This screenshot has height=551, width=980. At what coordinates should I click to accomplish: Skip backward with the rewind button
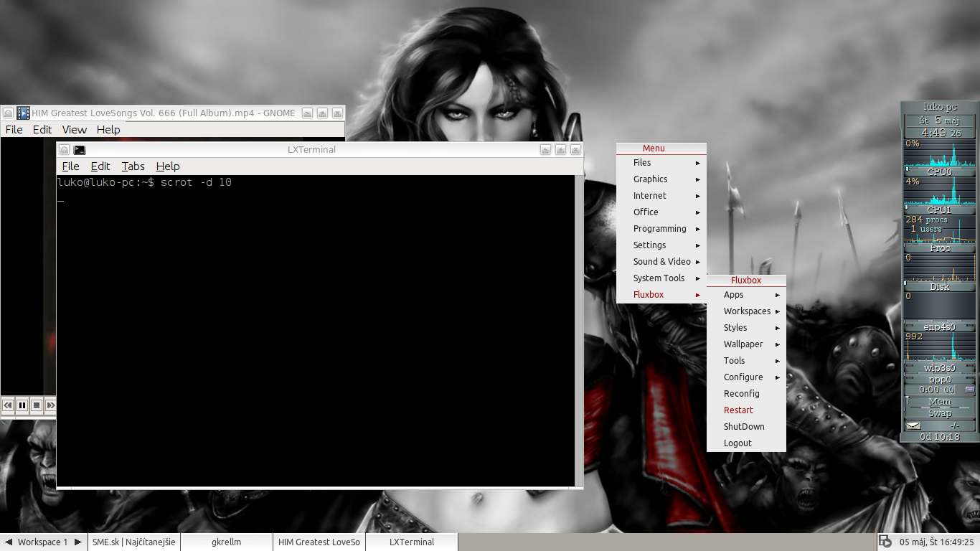click(8, 405)
